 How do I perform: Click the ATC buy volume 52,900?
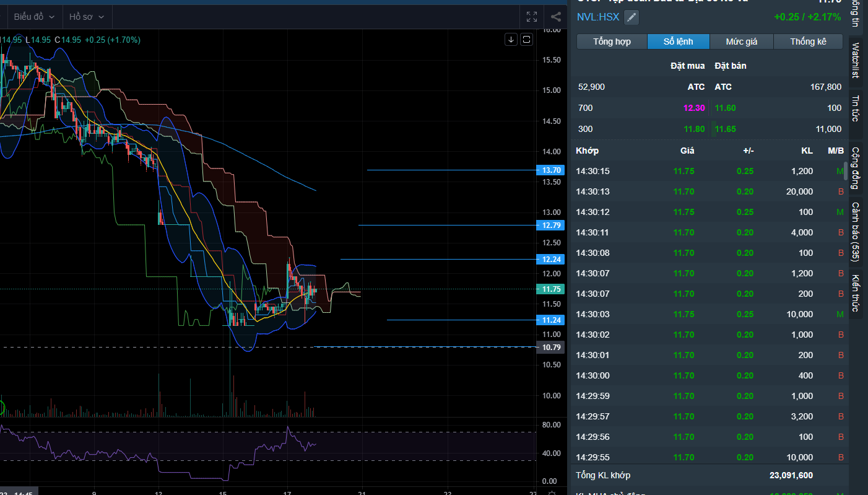coord(591,87)
